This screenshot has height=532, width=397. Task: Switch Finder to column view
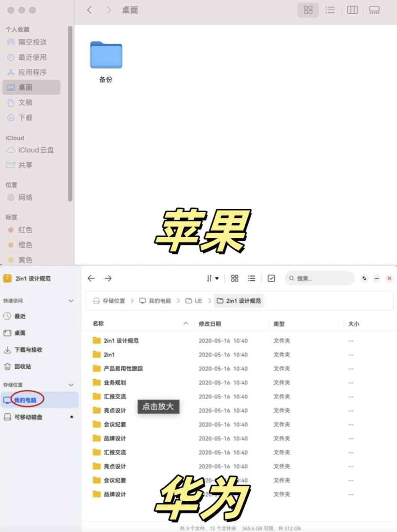pyautogui.click(x=352, y=10)
